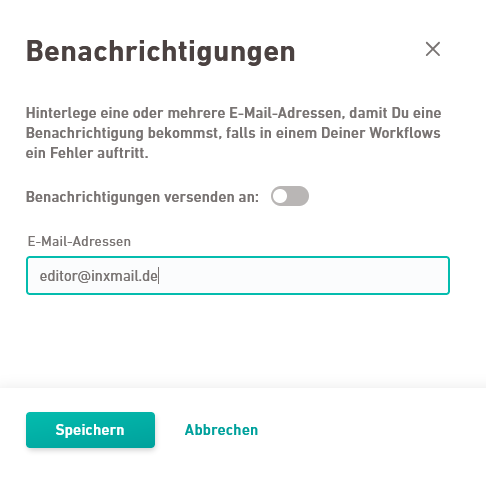This screenshot has height=480, width=486.
Task: Click the E-Mail-Adressen field label
Action: (79, 241)
